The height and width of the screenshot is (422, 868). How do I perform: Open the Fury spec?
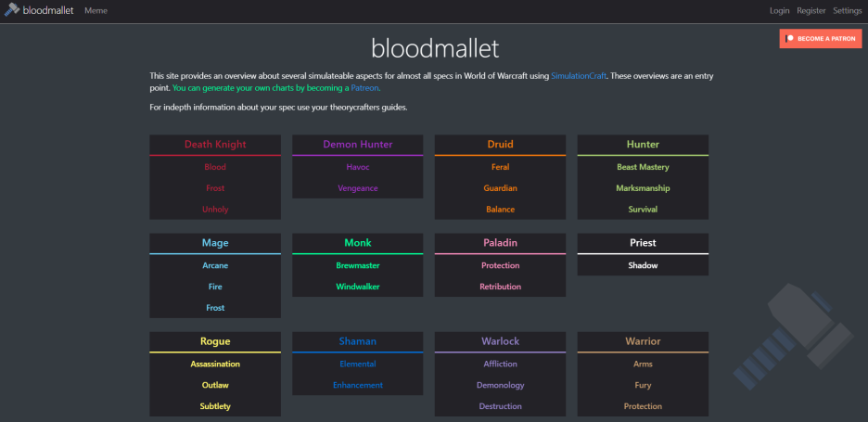643,385
